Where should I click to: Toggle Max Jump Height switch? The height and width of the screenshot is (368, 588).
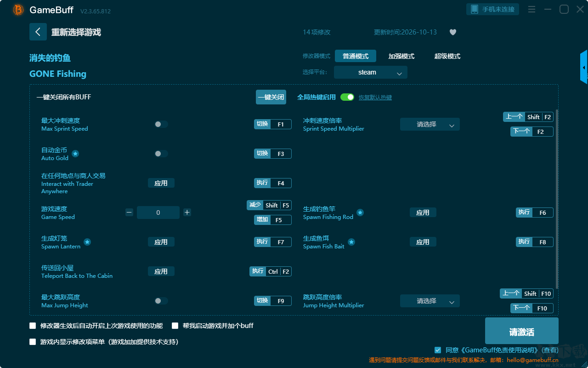point(161,301)
